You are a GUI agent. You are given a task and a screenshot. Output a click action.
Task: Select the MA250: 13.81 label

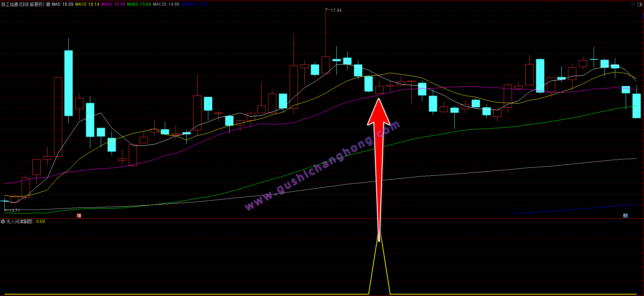(194, 4)
